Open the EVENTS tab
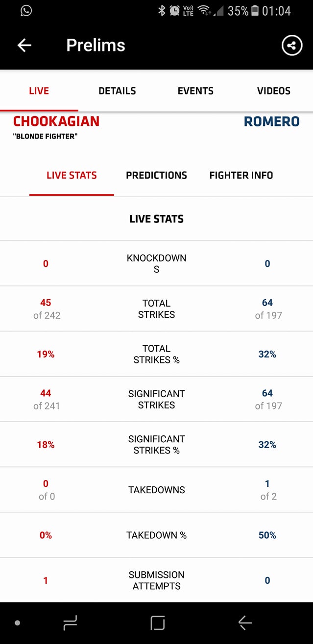Viewport: 313px width, 644px height. tap(195, 91)
